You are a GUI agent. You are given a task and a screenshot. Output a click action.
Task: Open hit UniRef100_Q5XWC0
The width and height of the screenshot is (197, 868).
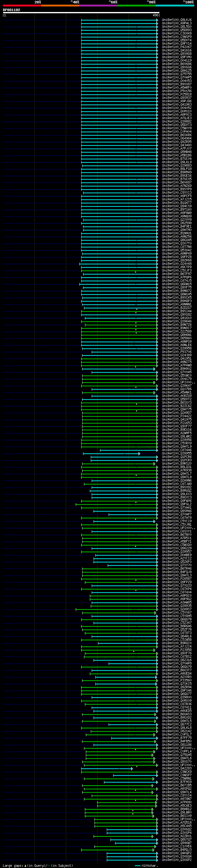click(176, 375)
